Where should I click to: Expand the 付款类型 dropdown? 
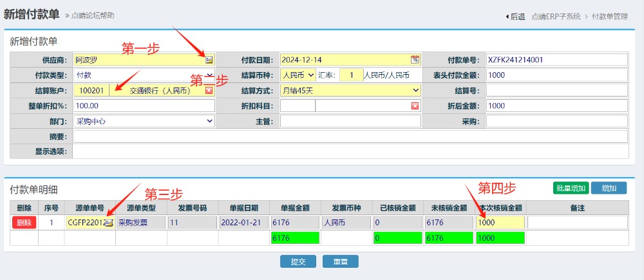(x=144, y=75)
